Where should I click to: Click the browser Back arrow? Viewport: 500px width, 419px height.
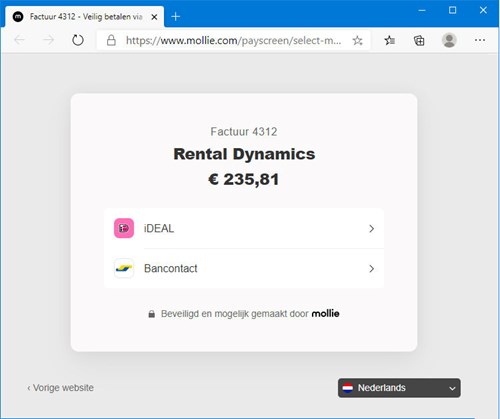click(x=20, y=40)
